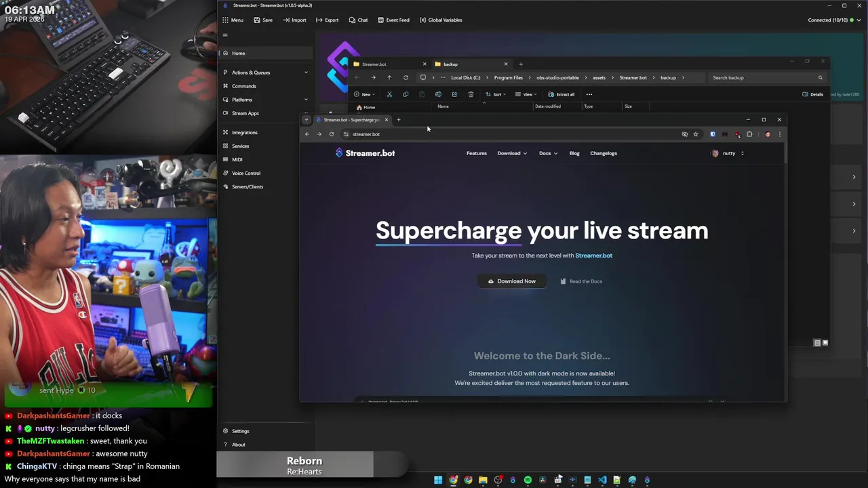Image resolution: width=868 pixels, height=488 pixels.
Task: Bookmark the page with the star icon
Action: point(696,134)
